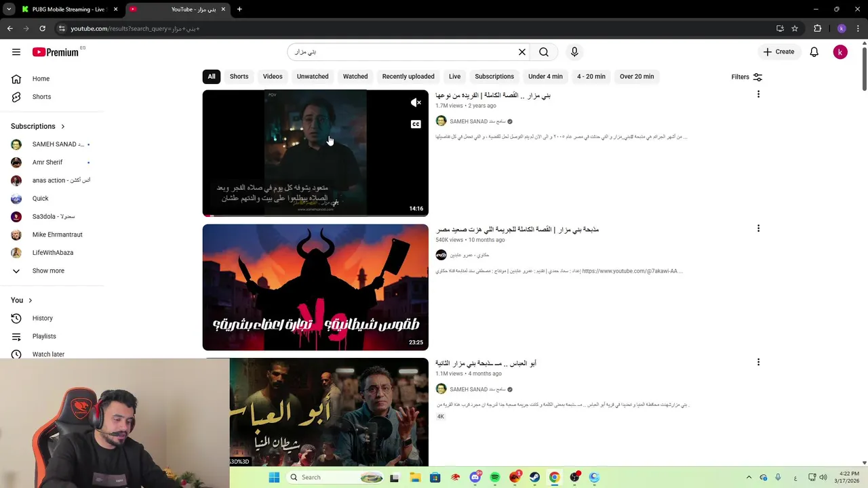Filter results by Live chip
868x488 pixels.
(x=454, y=77)
